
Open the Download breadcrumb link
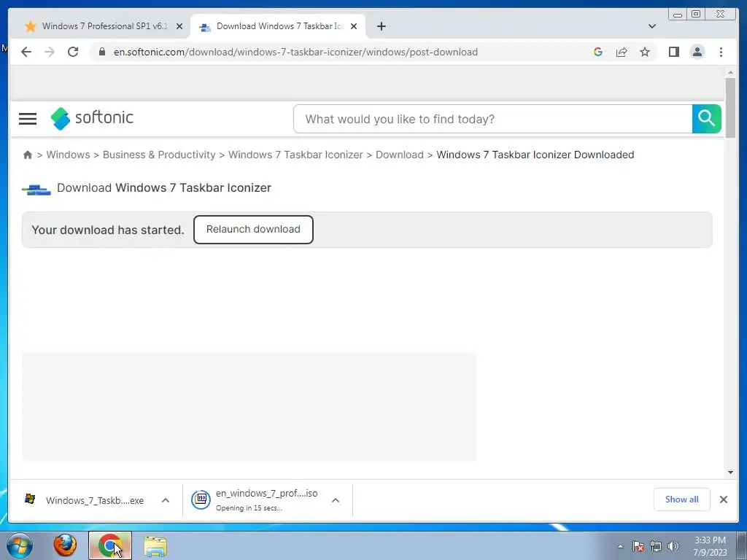pos(400,155)
